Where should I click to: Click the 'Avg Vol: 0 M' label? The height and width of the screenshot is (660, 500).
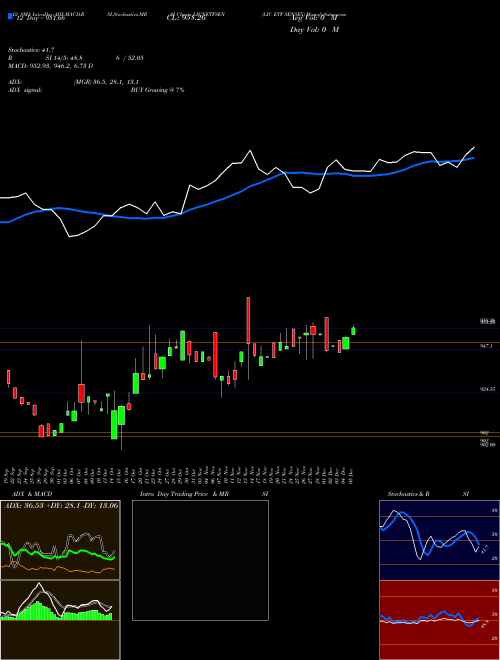coord(314,18)
